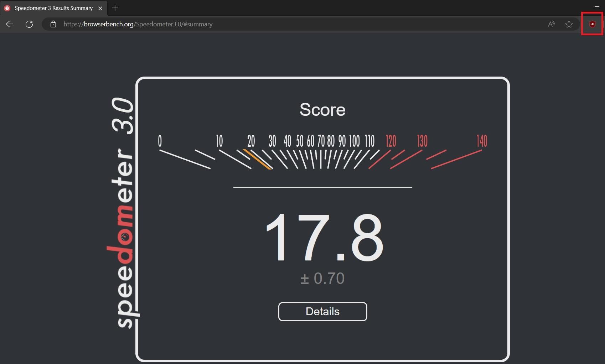Select the Speedometer 3 Results Summary tab
This screenshot has width=605, height=364.
[53, 8]
